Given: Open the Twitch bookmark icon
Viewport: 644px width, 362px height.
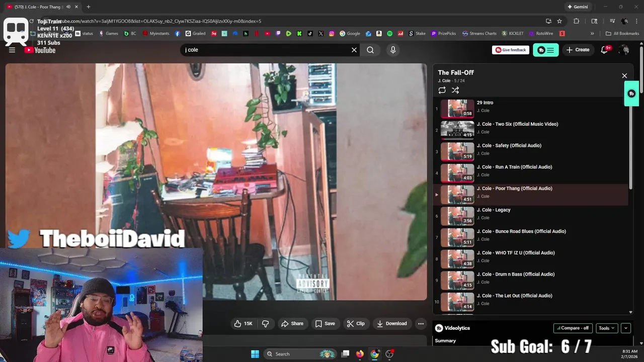Looking at the screenshot, I should point(278,34).
